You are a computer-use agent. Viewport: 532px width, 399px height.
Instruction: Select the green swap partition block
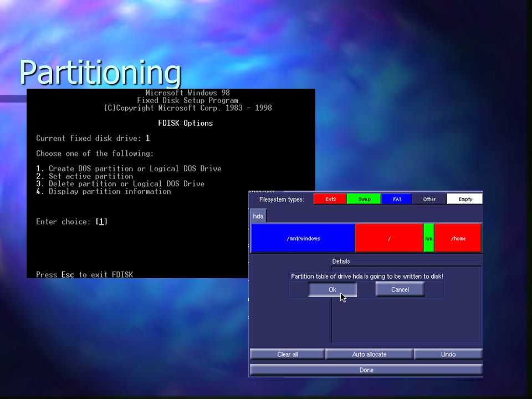(428, 238)
